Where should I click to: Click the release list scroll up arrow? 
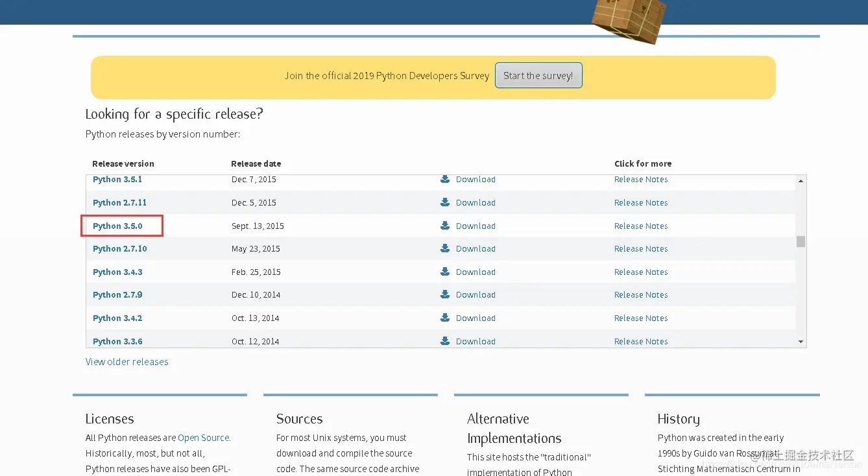[x=801, y=180]
